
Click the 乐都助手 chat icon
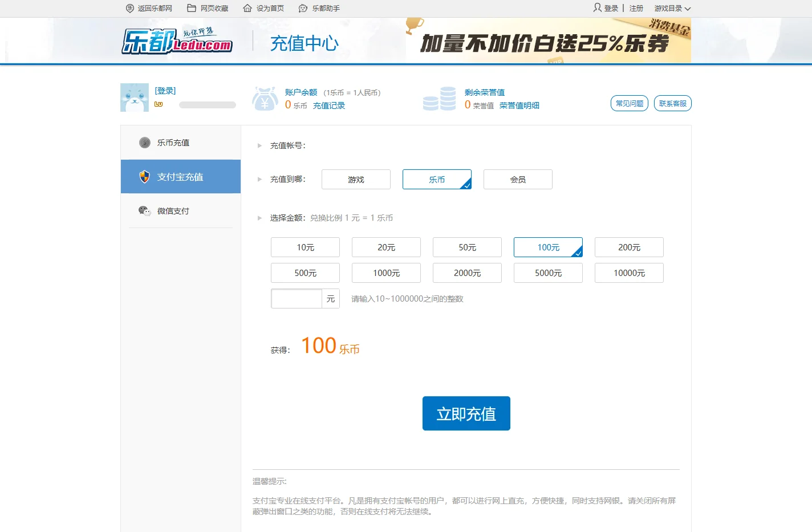(303, 8)
